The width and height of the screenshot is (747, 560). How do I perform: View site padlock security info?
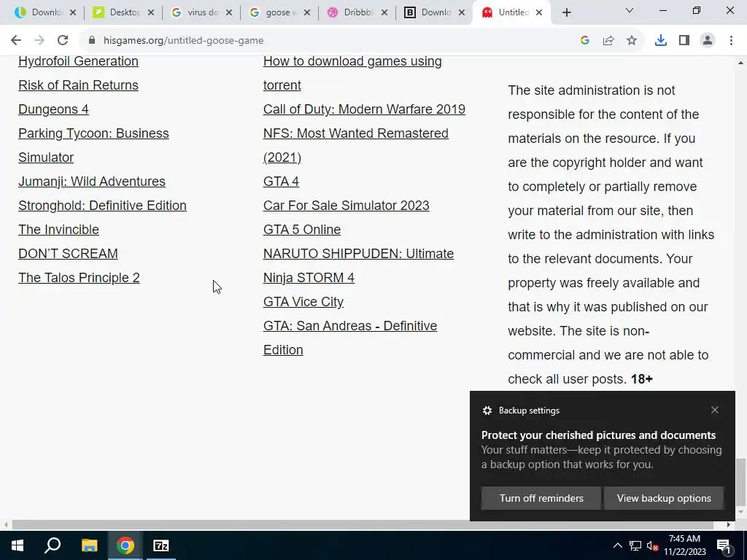click(92, 41)
